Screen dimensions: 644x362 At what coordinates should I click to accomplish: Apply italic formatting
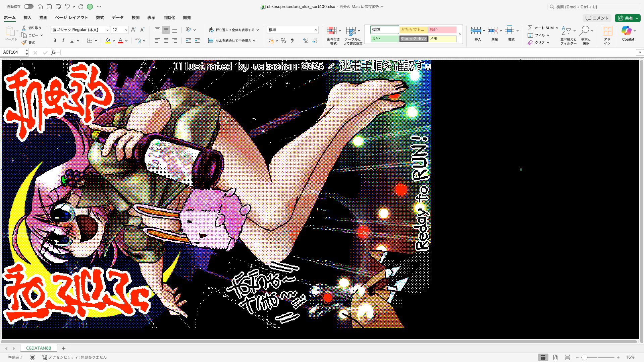63,40
